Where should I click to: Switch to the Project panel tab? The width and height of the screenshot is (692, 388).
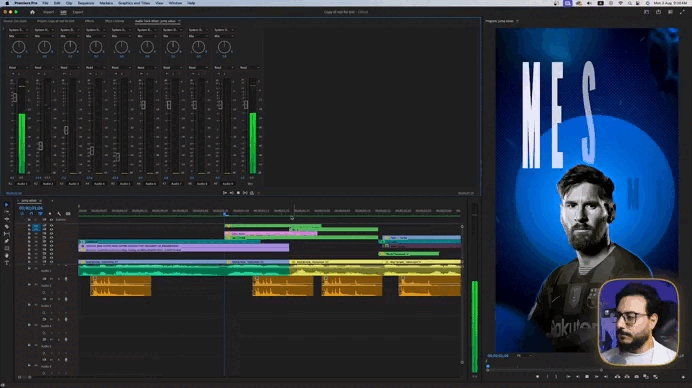pyautogui.click(x=56, y=21)
